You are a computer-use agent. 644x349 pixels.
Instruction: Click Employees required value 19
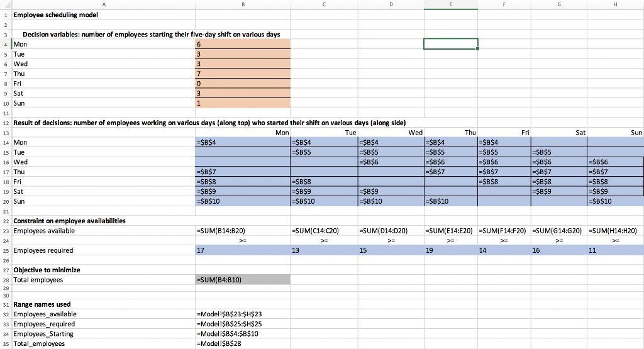coord(450,250)
